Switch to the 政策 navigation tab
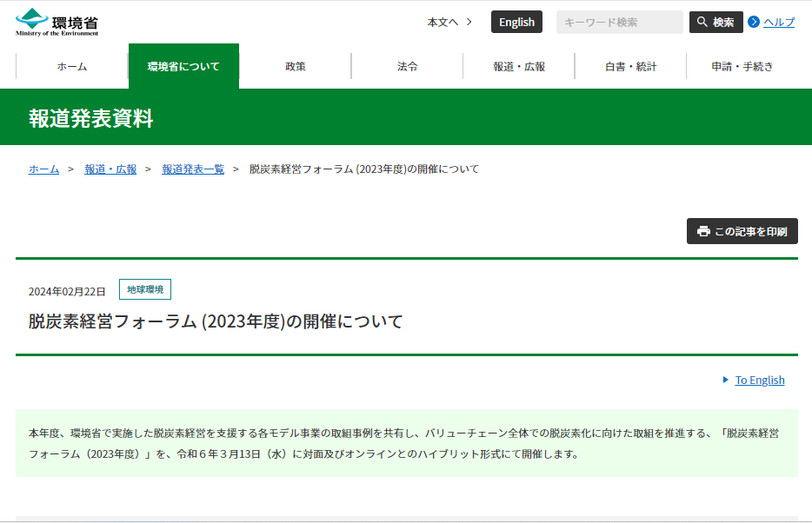Screen dimensions: 812x523 click(x=295, y=65)
